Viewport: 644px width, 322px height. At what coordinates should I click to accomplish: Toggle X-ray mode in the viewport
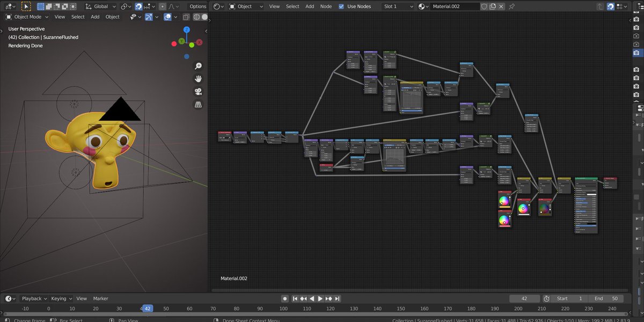(x=186, y=17)
